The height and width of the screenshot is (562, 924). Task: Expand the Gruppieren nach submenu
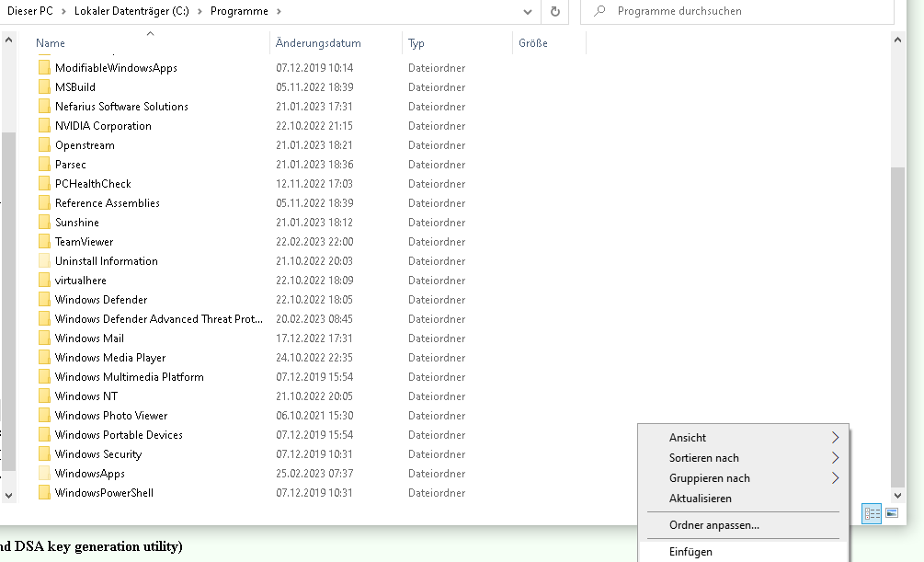coord(835,478)
